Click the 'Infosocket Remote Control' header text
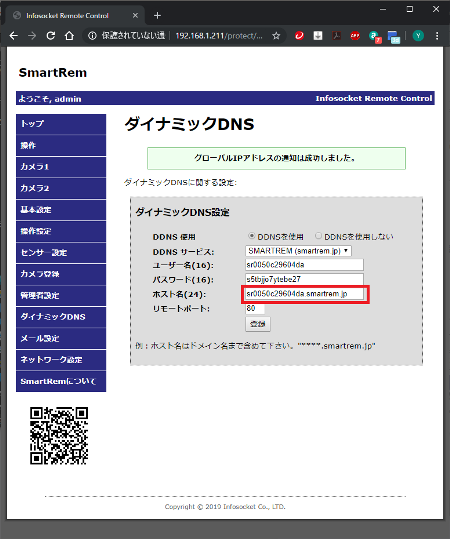The width and height of the screenshot is (450, 539). 374,99
